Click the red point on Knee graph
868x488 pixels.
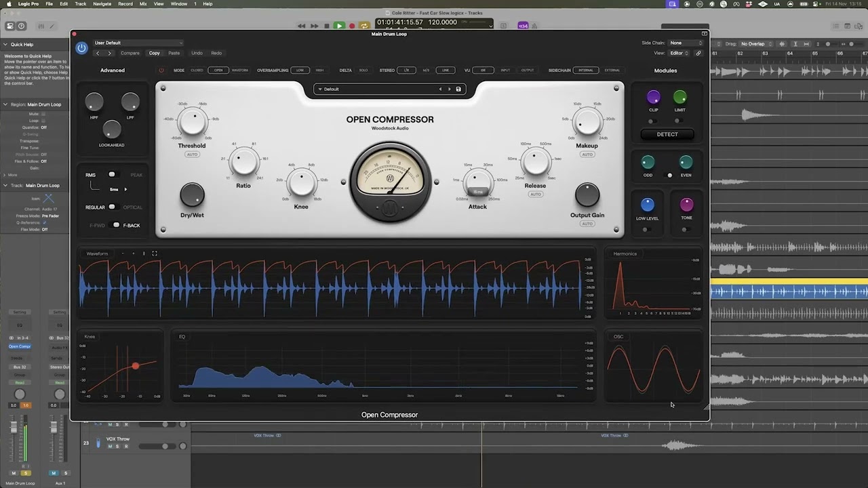(x=136, y=365)
